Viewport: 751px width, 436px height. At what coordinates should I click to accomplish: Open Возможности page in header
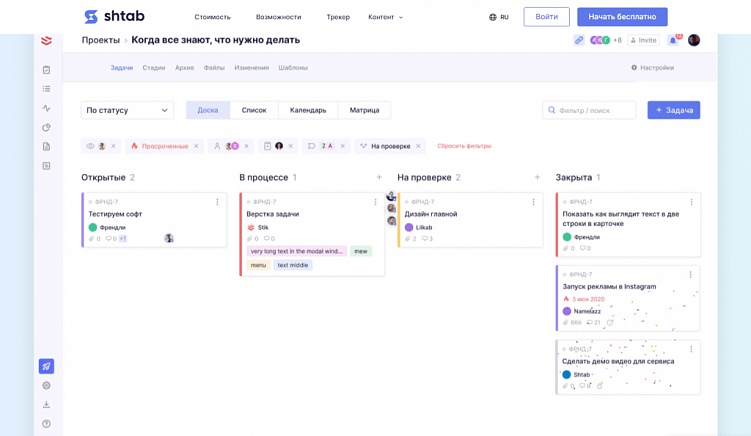pyautogui.click(x=278, y=17)
